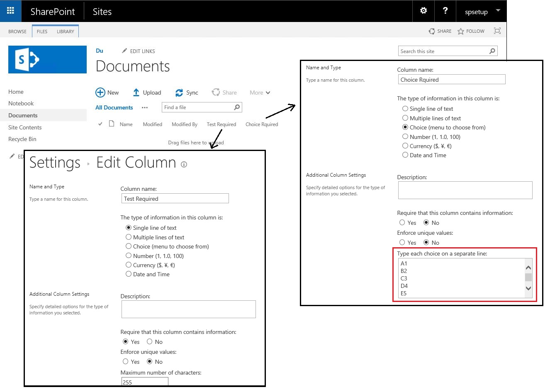Screen dimensions: 550x392
Task: Select Choice type in Test Required panel
Action: (x=129, y=246)
